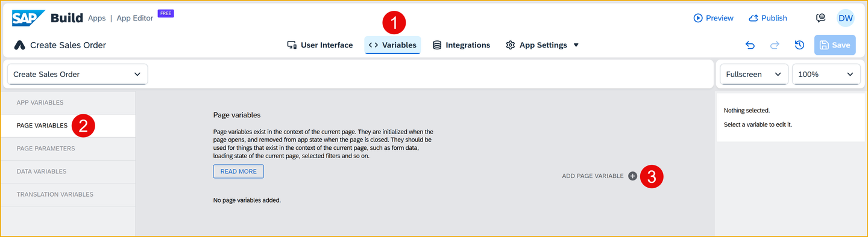Select Page Parameters in the sidebar

click(68, 149)
